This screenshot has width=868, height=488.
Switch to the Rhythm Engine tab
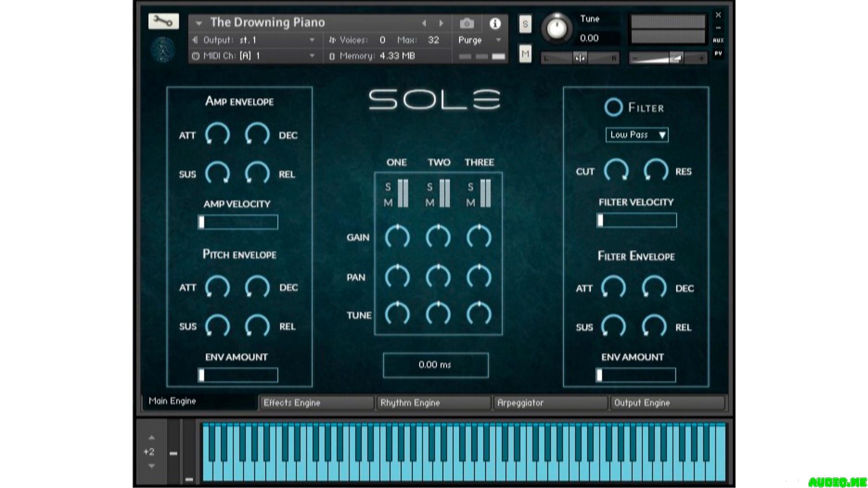[434, 403]
